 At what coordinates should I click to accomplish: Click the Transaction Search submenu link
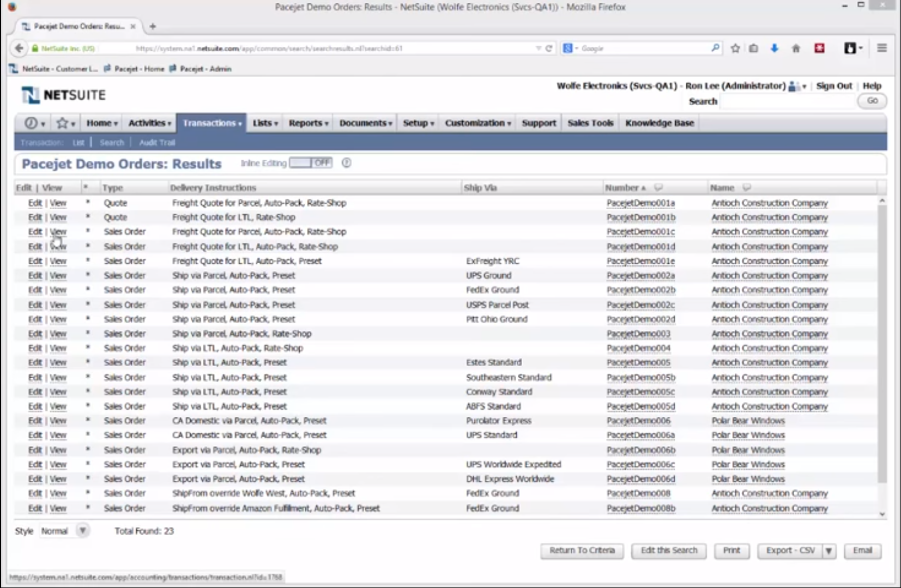tap(112, 143)
